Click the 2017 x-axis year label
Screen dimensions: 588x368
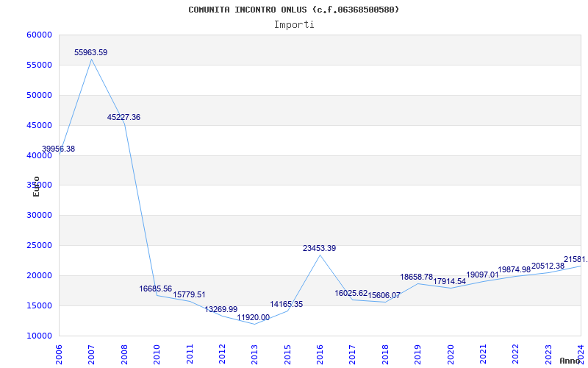click(353, 354)
